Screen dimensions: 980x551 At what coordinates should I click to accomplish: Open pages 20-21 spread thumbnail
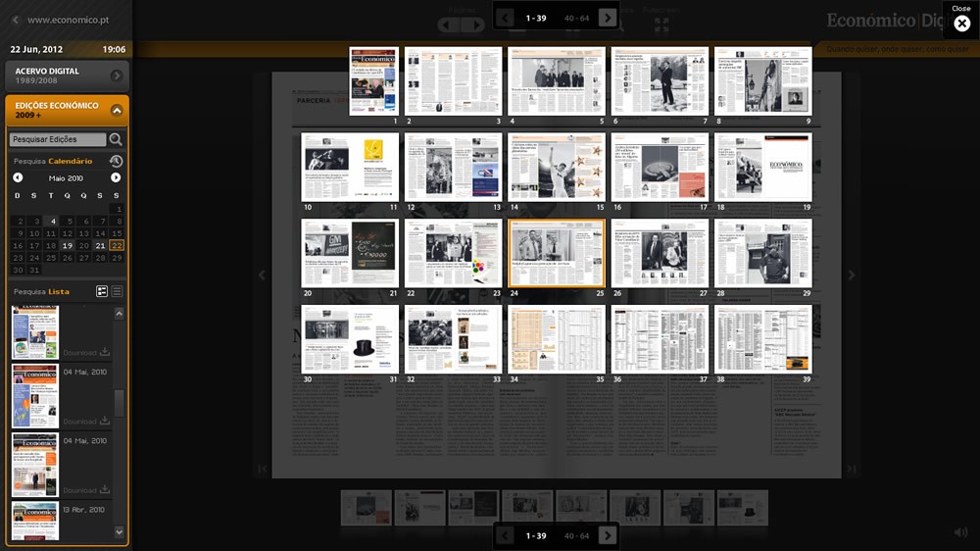tap(350, 253)
